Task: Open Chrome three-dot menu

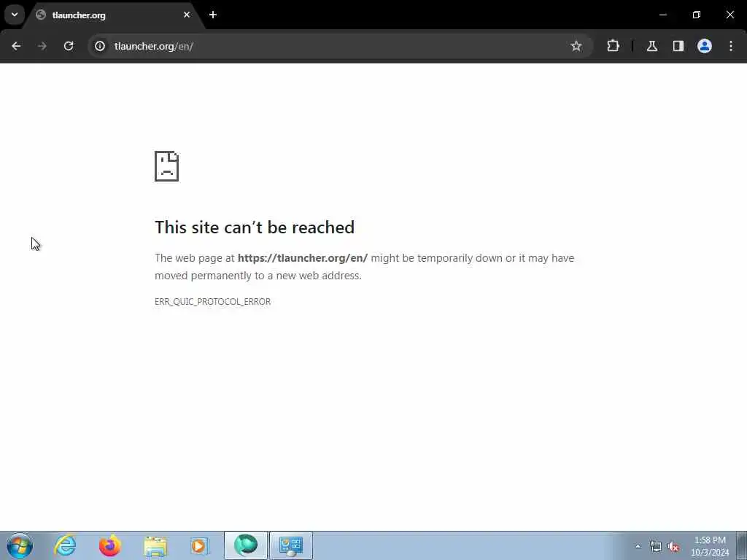Action: [731, 46]
